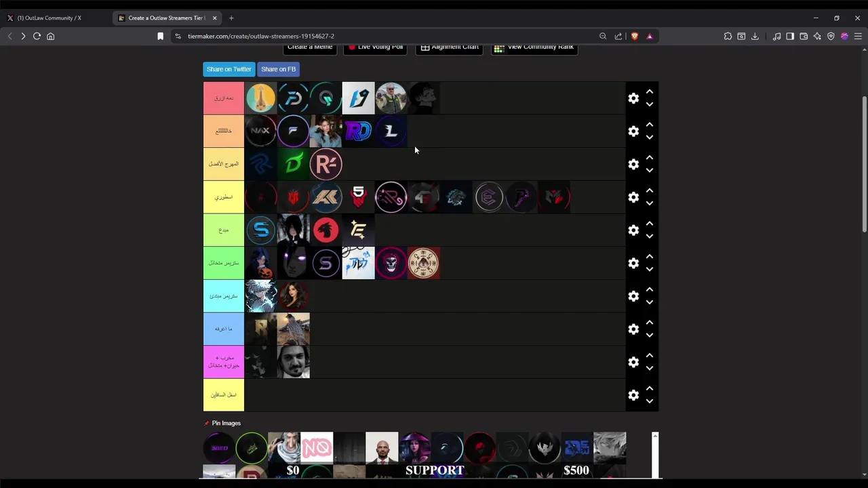Open settings gear of the pink top tier row
The width and height of the screenshot is (868, 488).
pyautogui.click(x=633, y=98)
